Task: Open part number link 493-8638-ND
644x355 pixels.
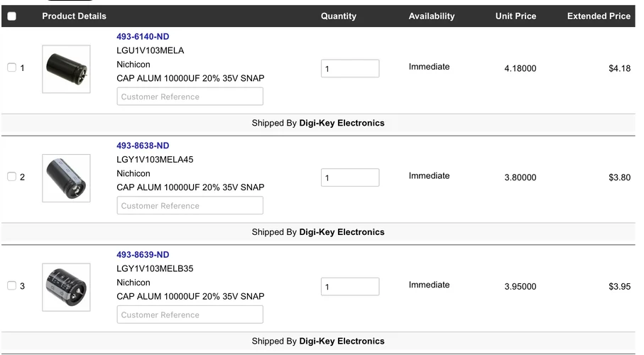Action: (x=143, y=146)
